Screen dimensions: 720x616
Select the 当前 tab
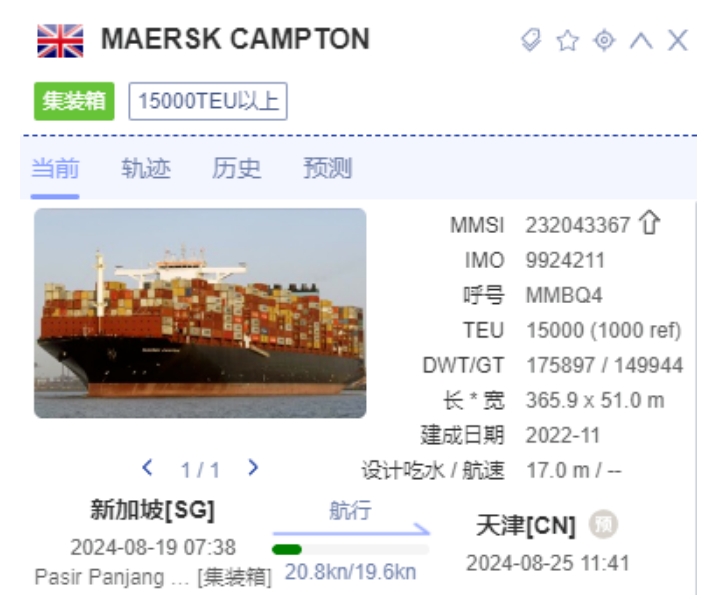pos(55,168)
